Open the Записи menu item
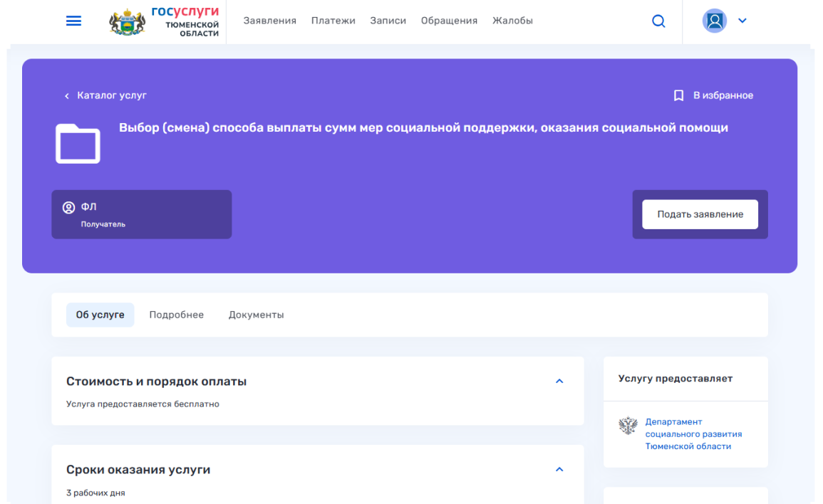This screenshot has height=504, width=823. (388, 21)
